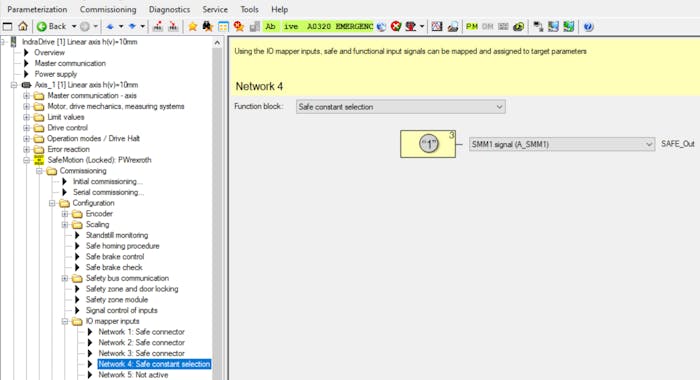700x380 pixels.
Task: Collapse the SafeMotion (Locked) node
Action: tap(26, 160)
